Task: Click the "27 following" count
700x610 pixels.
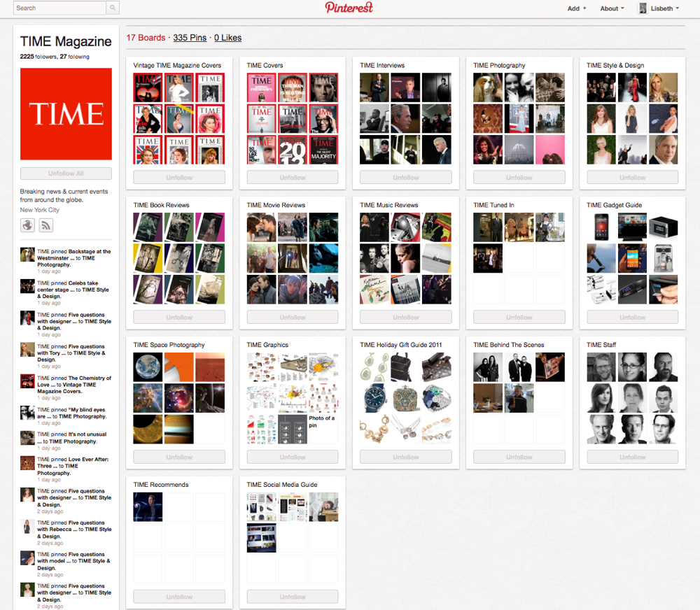Action: tap(75, 57)
